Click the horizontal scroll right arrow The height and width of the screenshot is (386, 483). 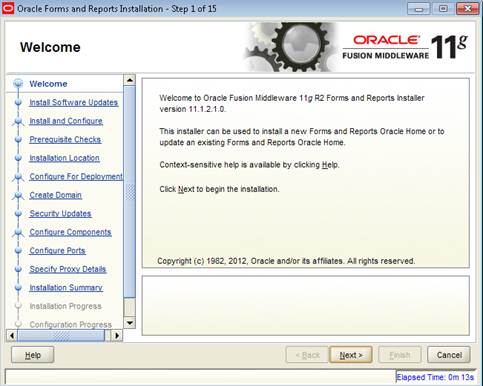point(117,335)
